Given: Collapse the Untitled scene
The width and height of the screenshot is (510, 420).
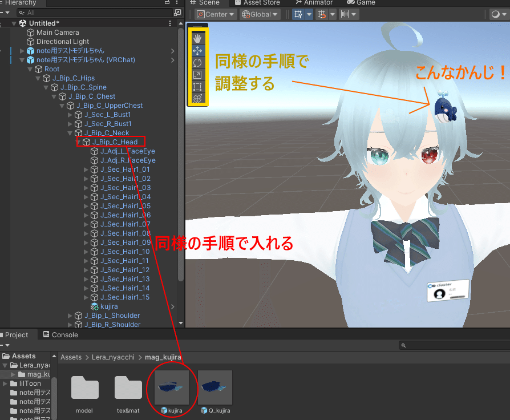Looking at the screenshot, I should click(14, 23).
